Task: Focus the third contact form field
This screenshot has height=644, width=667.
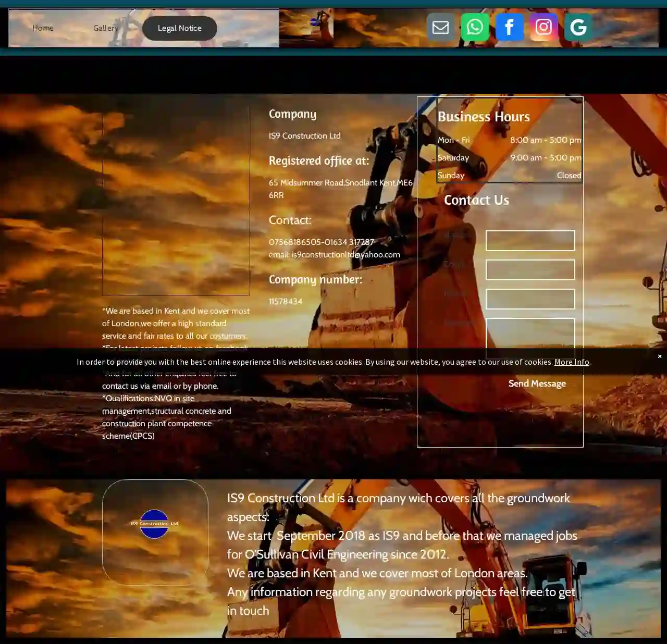Action: pyautogui.click(x=530, y=299)
